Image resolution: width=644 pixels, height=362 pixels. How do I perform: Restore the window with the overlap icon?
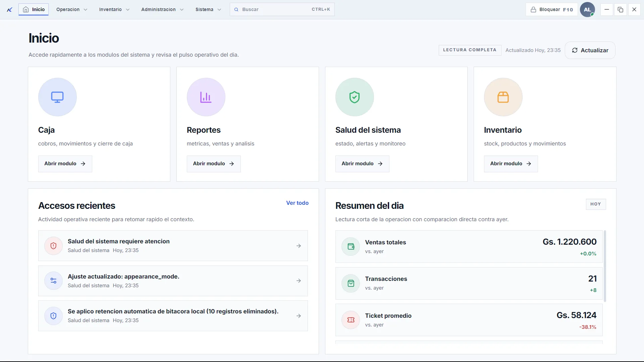pos(621,9)
